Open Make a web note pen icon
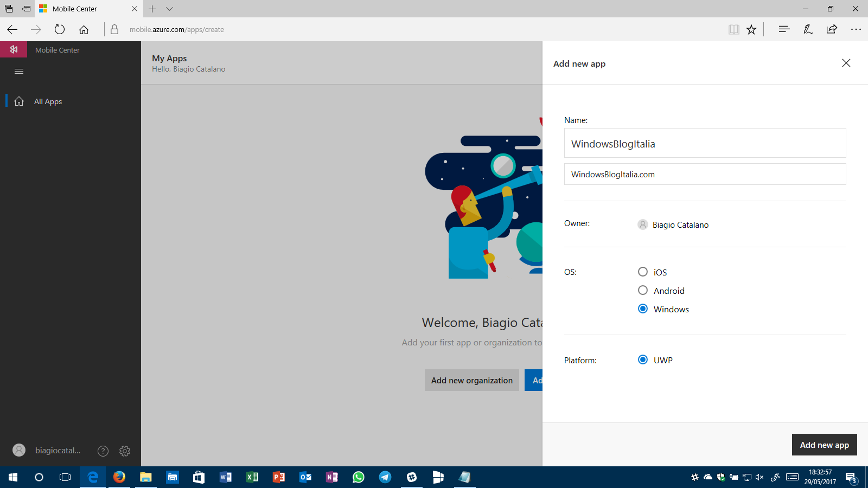 (808, 29)
